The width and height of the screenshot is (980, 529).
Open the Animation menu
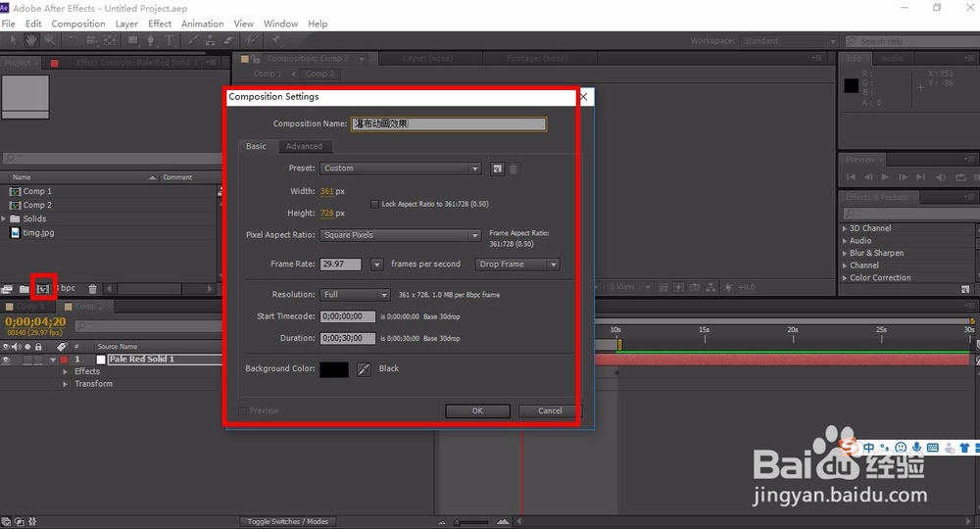(203, 24)
